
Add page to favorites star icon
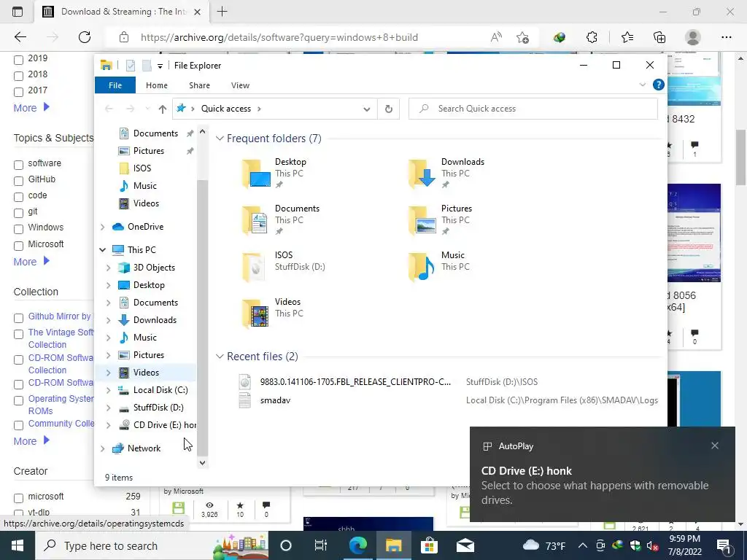pos(522,37)
